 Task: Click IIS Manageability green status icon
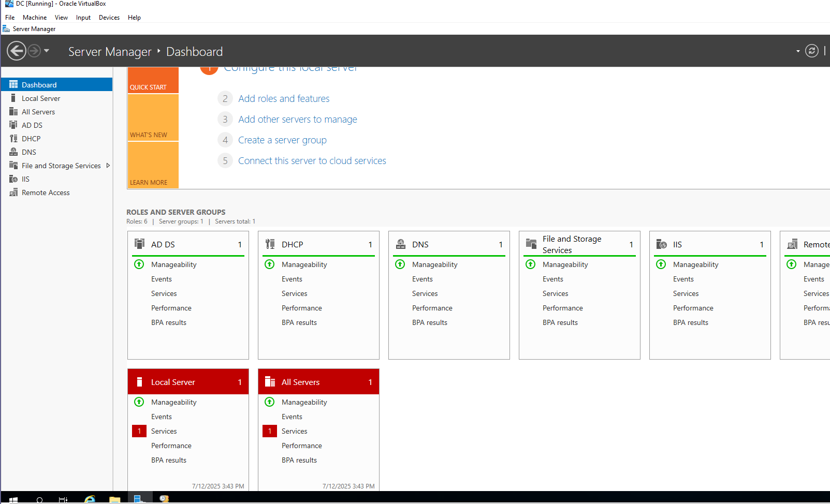[661, 264]
